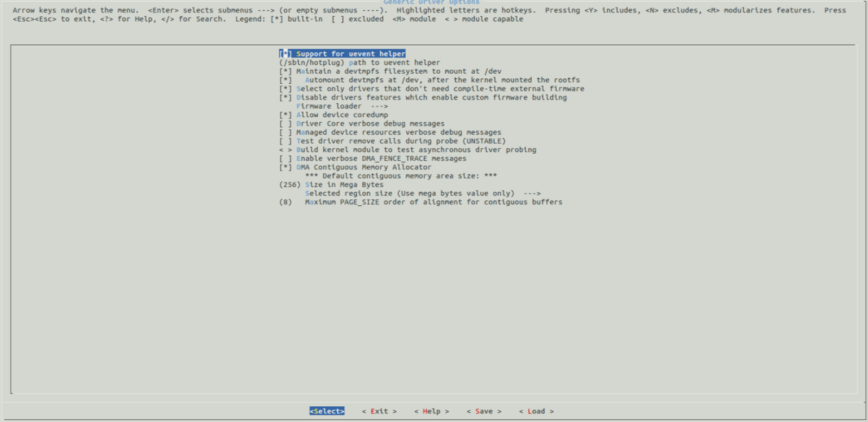Click the Select button at the bottom
The width and height of the screenshot is (868, 422).
[x=327, y=411]
